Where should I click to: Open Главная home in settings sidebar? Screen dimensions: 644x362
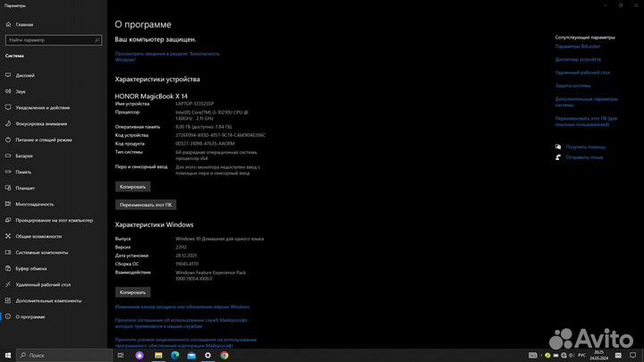click(x=23, y=24)
